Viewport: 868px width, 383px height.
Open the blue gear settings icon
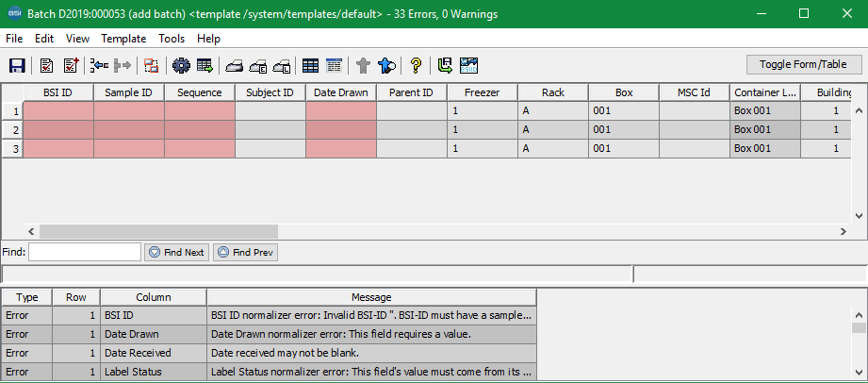tap(181, 65)
